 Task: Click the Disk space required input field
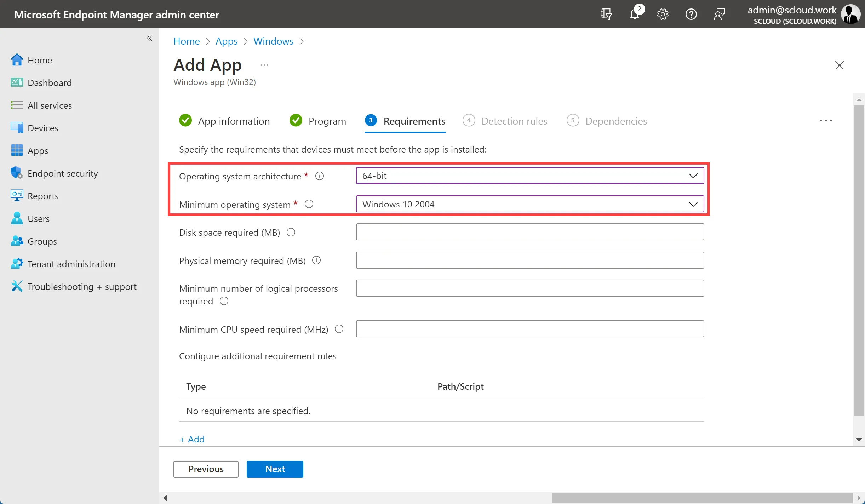click(x=530, y=232)
